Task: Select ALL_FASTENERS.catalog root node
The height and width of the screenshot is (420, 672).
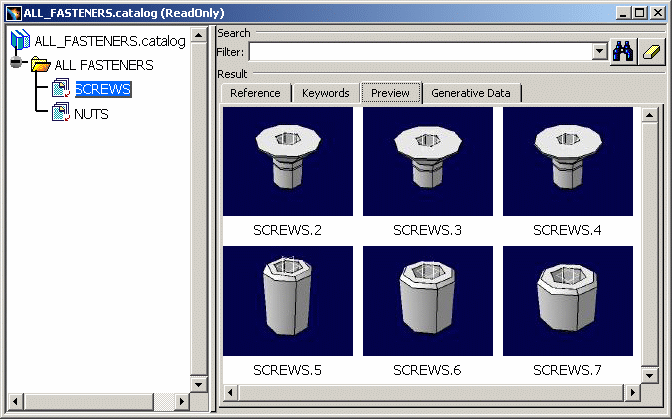Action: click(x=110, y=41)
